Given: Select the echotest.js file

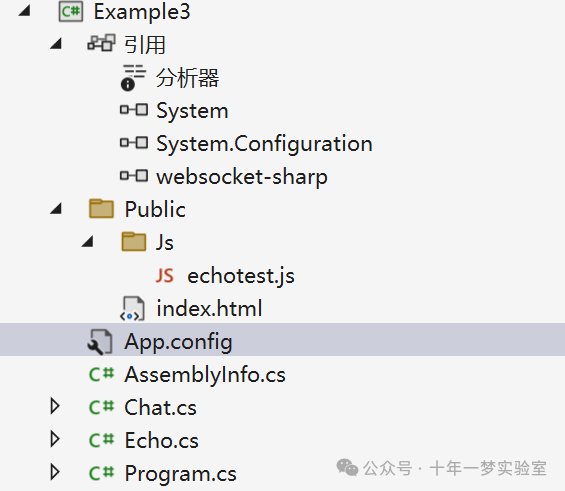Looking at the screenshot, I should pos(241,277).
